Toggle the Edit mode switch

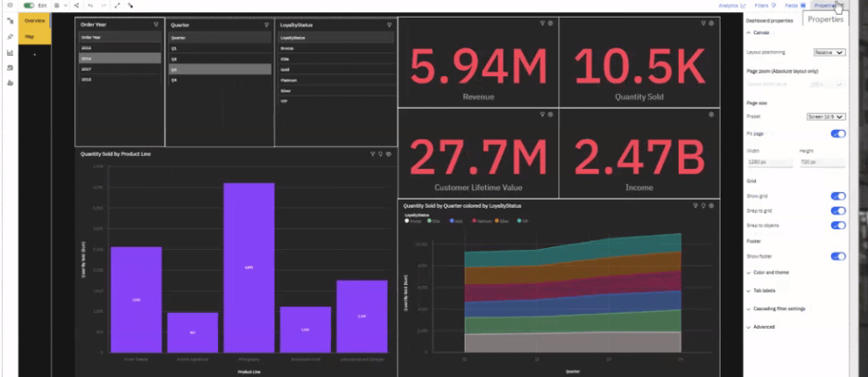[x=30, y=6]
